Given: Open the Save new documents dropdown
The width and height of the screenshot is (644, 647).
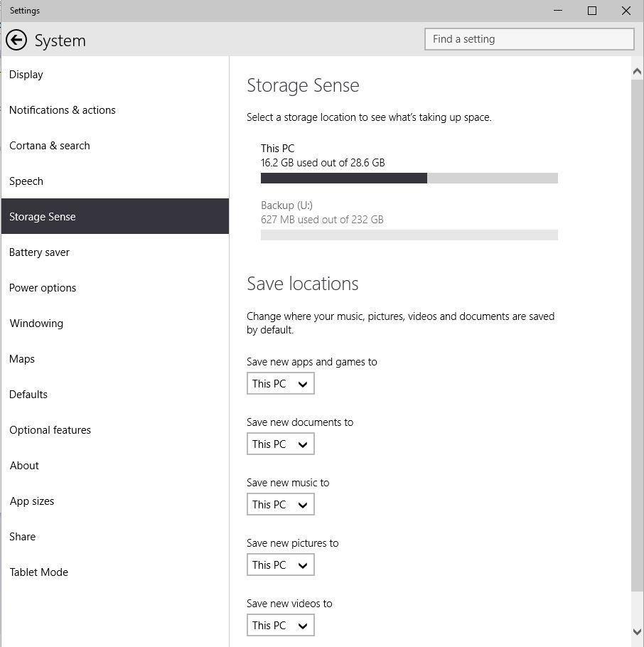Looking at the screenshot, I should [280, 444].
